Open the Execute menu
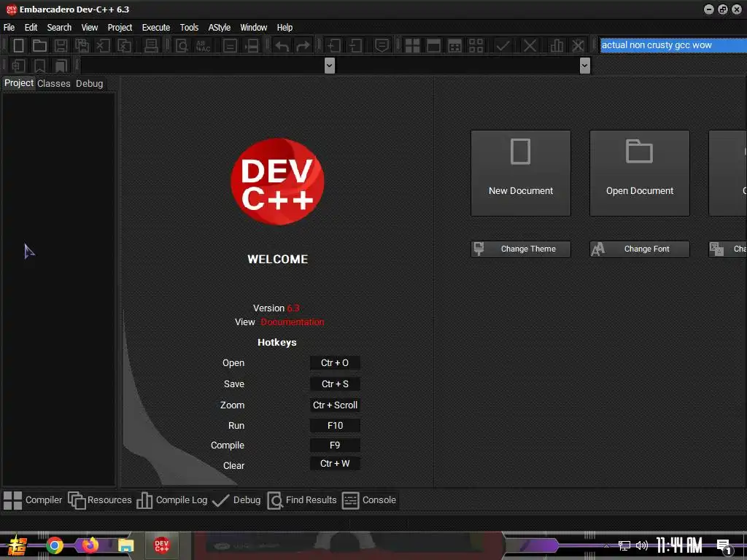 point(156,28)
